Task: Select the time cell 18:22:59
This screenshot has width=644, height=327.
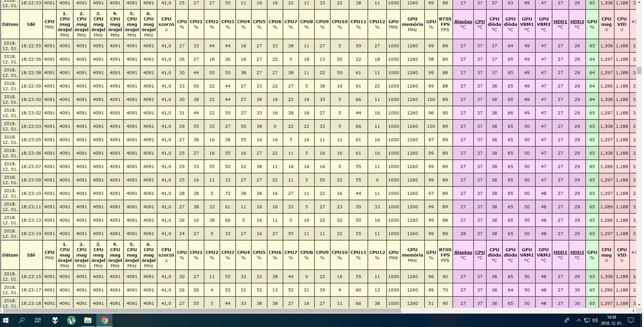Action: (x=31, y=86)
